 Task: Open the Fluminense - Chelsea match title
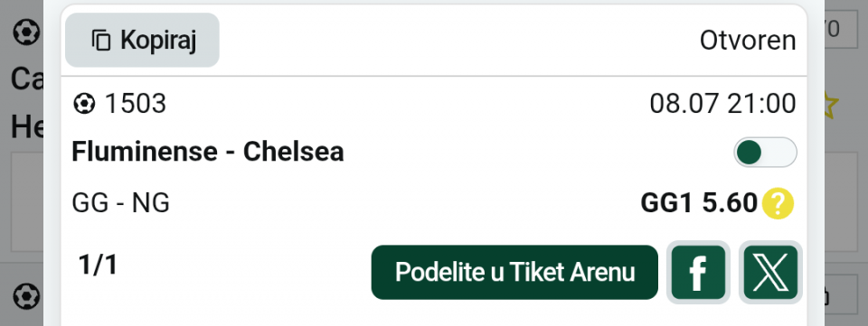click(208, 152)
